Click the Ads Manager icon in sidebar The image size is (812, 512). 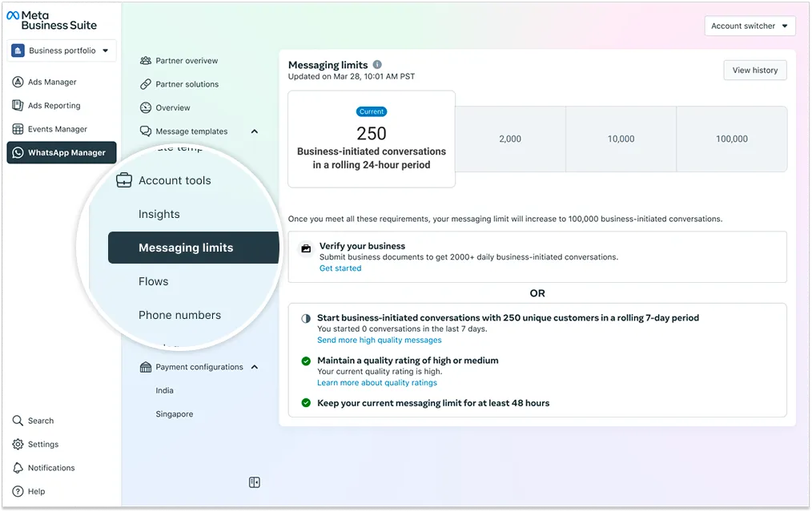coord(18,82)
